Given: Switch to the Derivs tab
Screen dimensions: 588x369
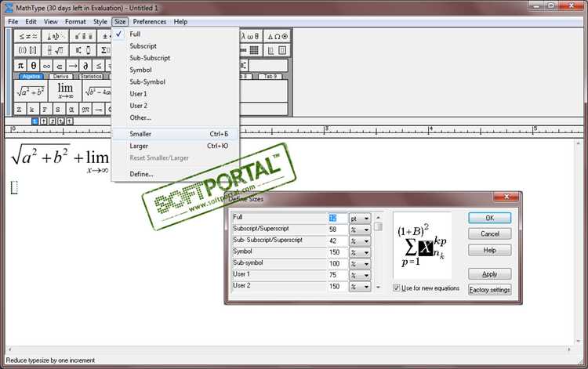Looking at the screenshot, I should point(60,77).
